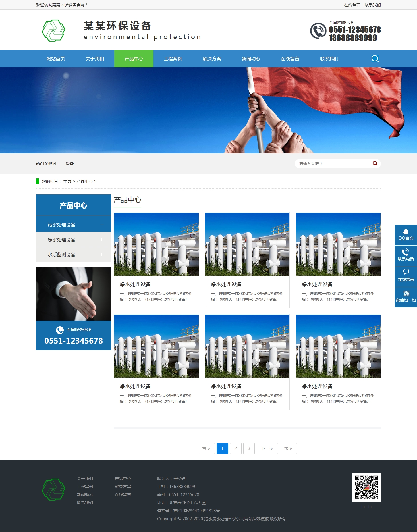Go to page 2 of products

(x=235, y=448)
